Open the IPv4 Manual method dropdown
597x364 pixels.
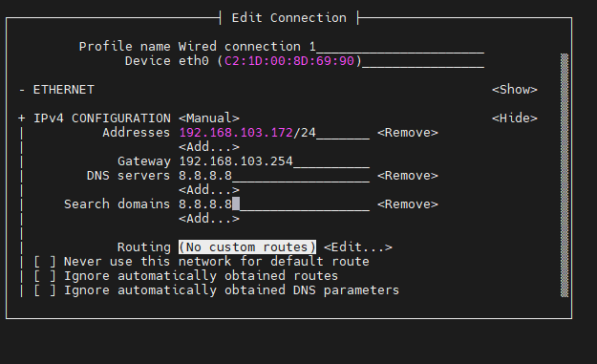point(209,118)
